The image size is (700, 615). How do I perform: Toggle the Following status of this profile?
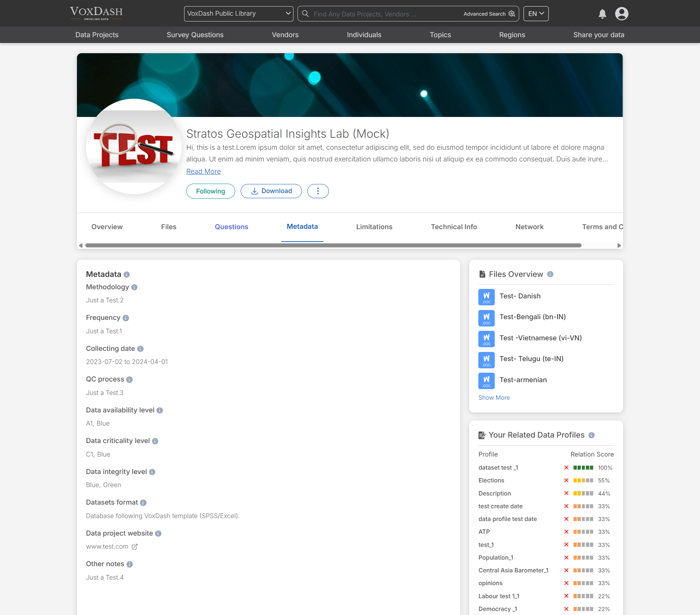coord(210,191)
